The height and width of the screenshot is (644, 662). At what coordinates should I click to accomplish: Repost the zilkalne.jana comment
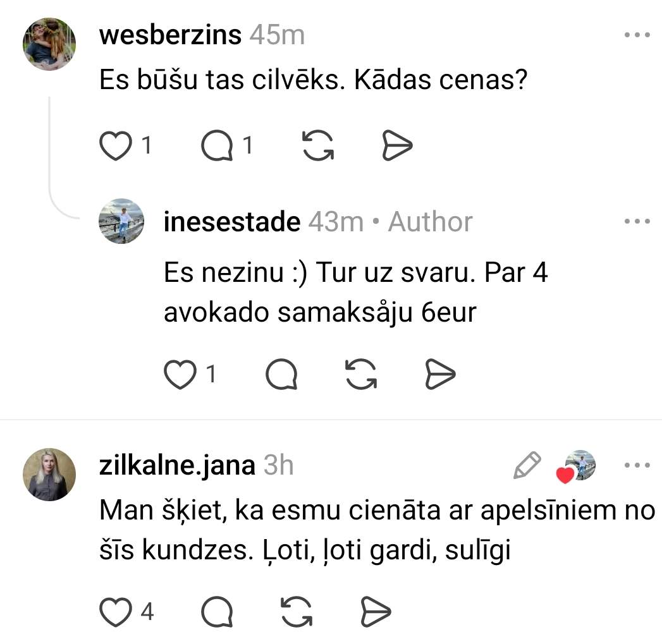[296, 611]
